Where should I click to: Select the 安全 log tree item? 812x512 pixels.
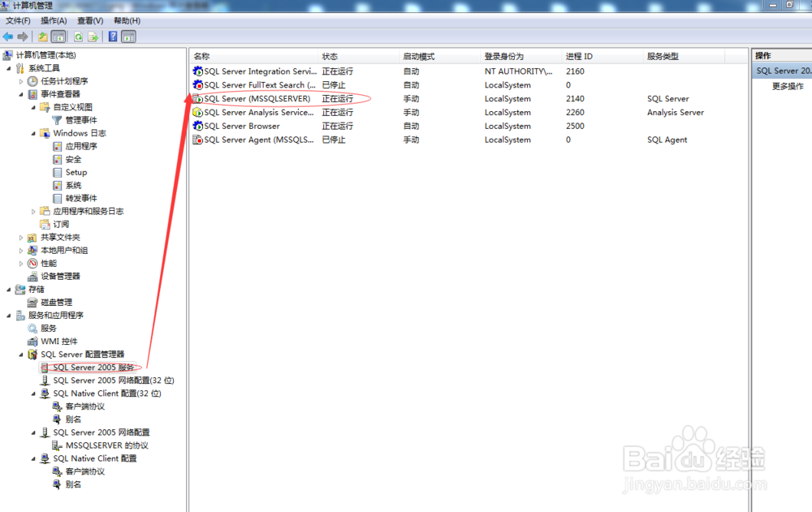[73, 160]
